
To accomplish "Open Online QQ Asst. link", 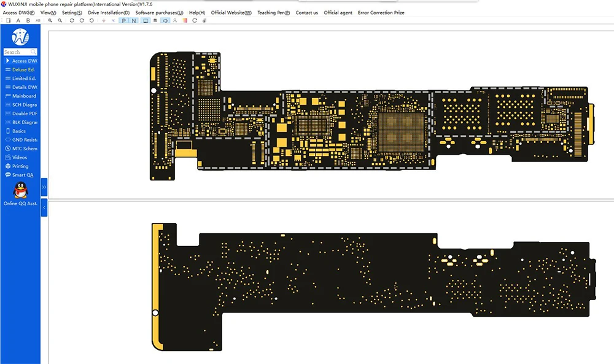I will point(20,203).
